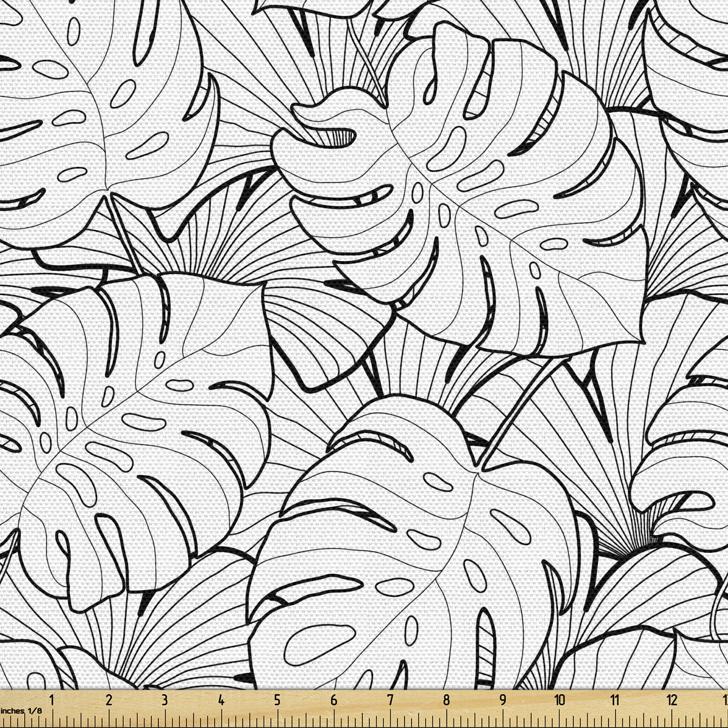Click the number 5 on the ruler
The image size is (728, 728).
coord(278,700)
